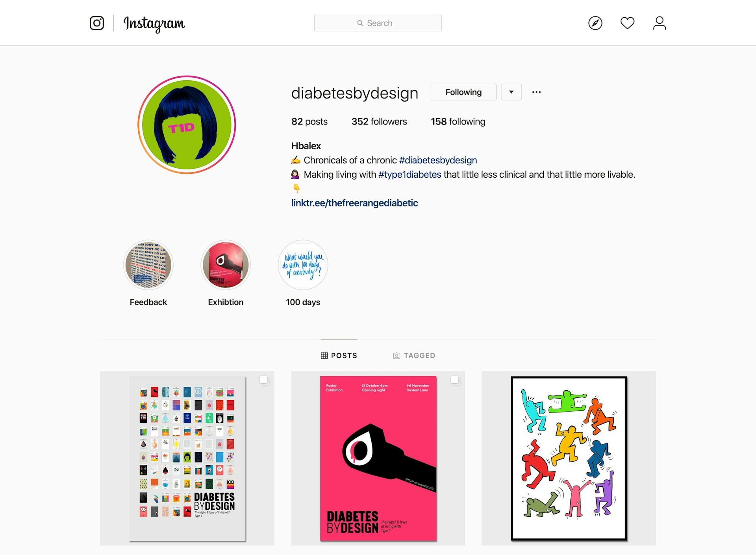Open the pink Diabetes by Design poster post
756x555 pixels.
click(x=378, y=458)
